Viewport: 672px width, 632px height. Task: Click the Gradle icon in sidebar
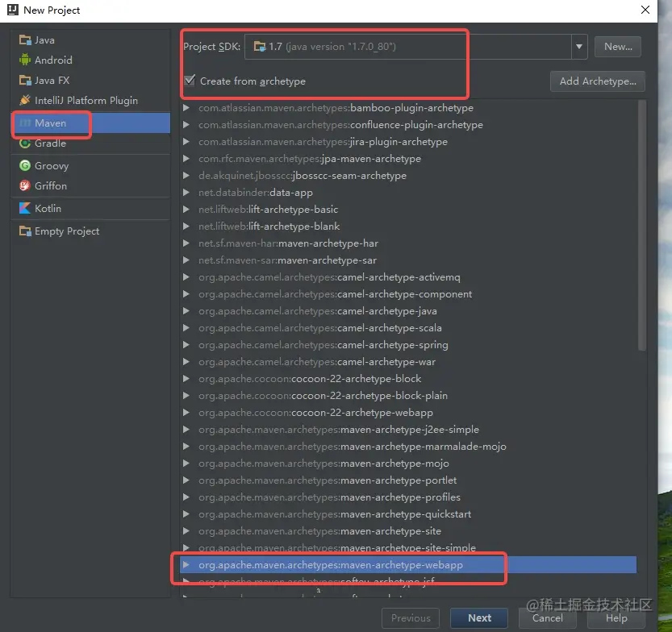[25, 143]
